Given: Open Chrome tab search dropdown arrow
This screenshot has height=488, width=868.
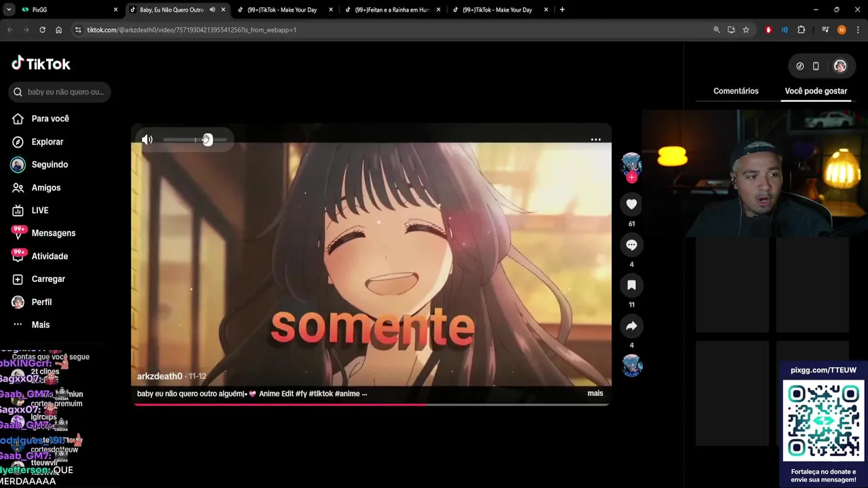Looking at the screenshot, I should 8,9.
